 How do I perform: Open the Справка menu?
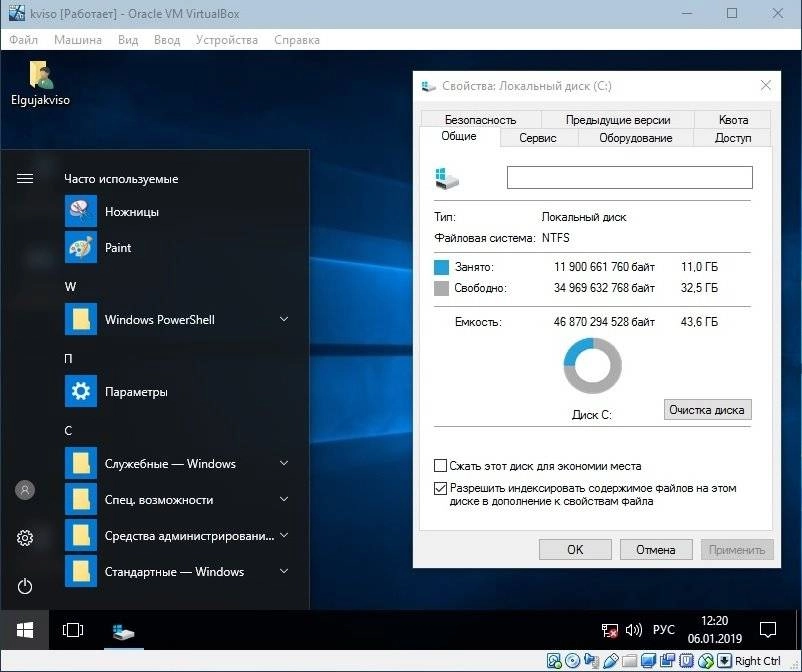click(x=297, y=40)
